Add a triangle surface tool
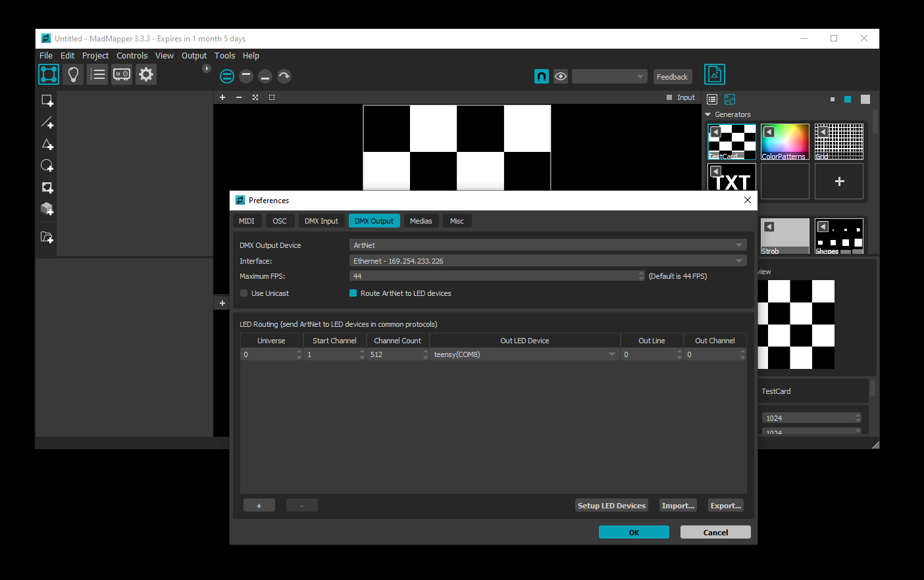 coord(47,144)
